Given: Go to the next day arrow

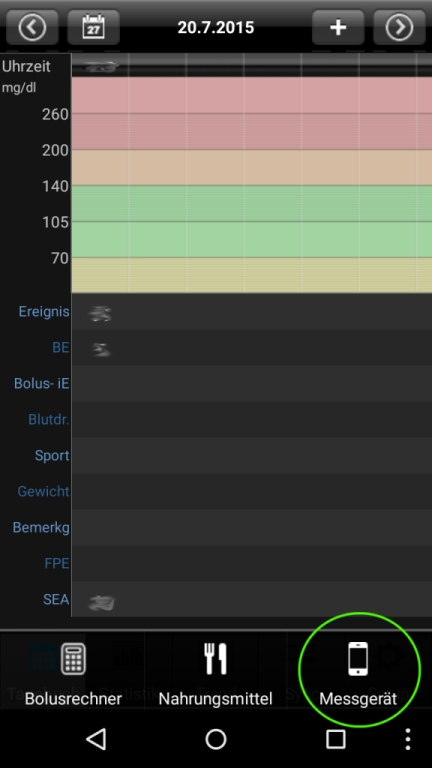Looking at the screenshot, I should click(399, 27).
